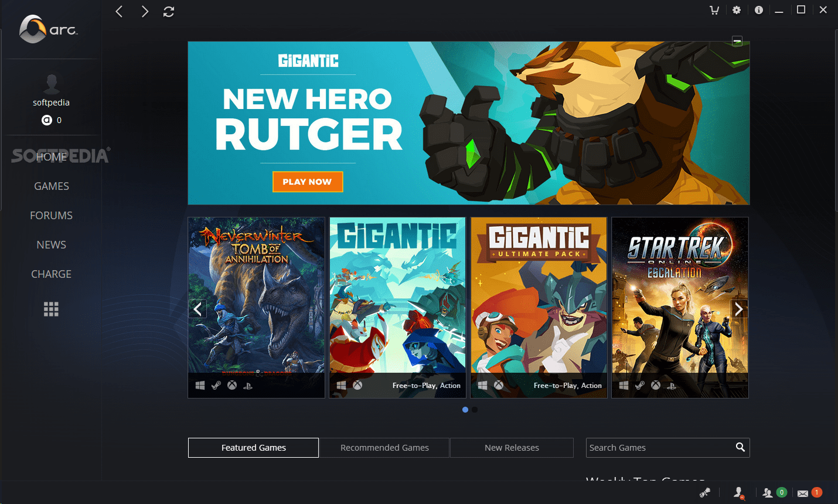Click the Arc coin balance value 0

pyautogui.click(x=59, y=120)
